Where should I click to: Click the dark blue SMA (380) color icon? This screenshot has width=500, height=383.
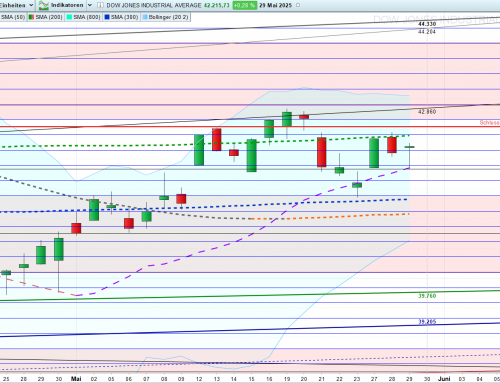point(107,17)
